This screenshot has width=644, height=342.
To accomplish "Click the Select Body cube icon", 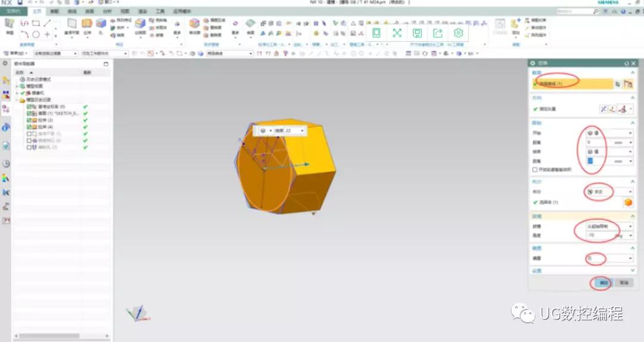I will click(627, 202).
